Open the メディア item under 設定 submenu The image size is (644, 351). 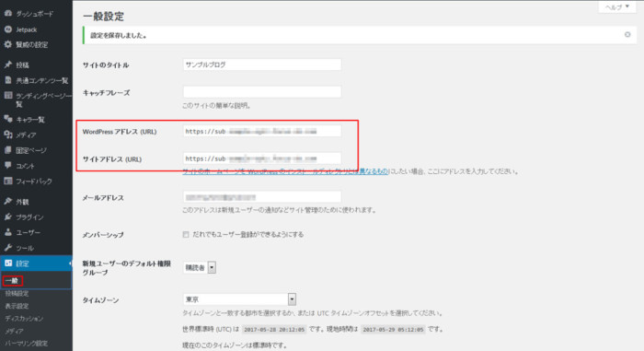(x=14, y=331)
